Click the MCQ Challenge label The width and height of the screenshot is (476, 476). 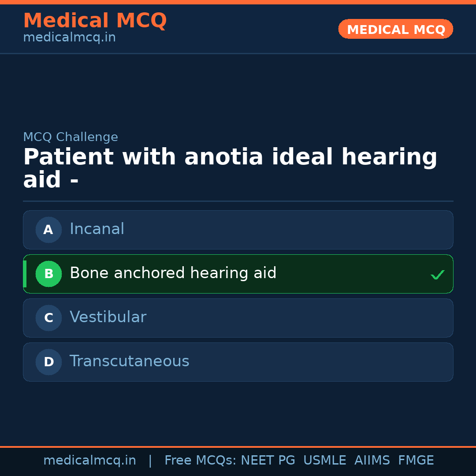pos(71,137)
